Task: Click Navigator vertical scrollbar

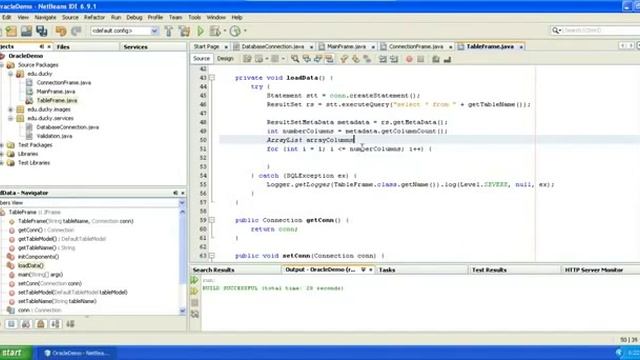Action: point(182,261)
